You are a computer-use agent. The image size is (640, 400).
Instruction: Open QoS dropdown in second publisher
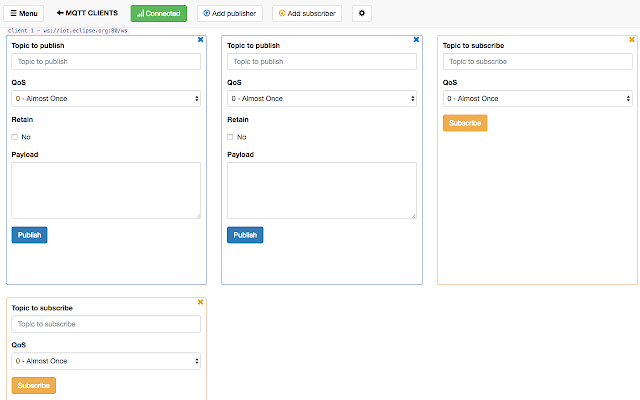pos(322,98)
